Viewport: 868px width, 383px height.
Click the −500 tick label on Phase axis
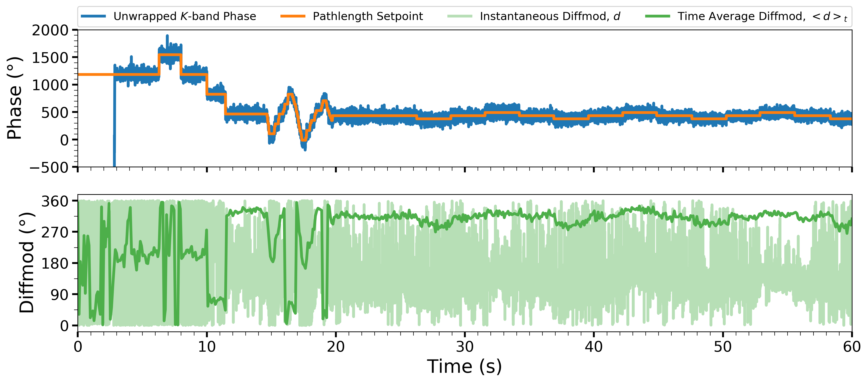point(49,168)
